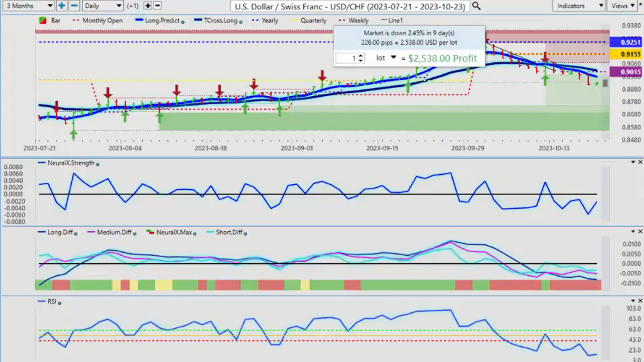The image size is (644, 362).
Task: Click the 2023-09-15 date axis label
Action: click(382, 148)
